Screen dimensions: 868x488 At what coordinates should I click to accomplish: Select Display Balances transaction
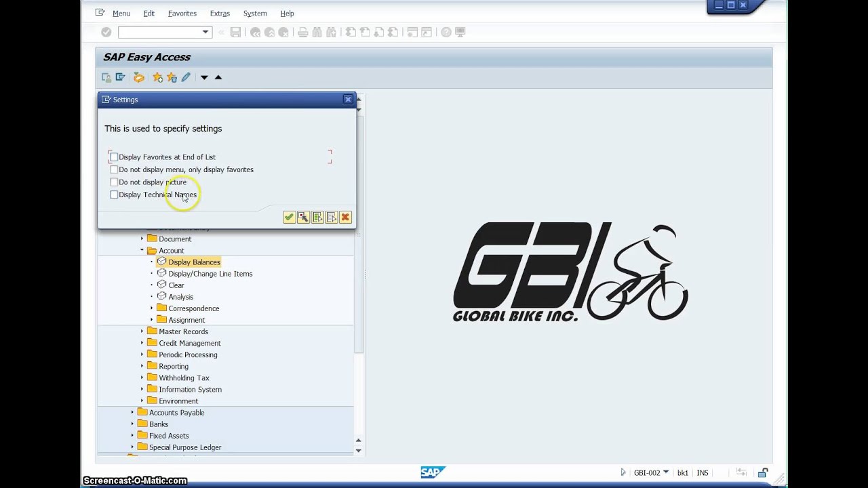coord(194,262)
